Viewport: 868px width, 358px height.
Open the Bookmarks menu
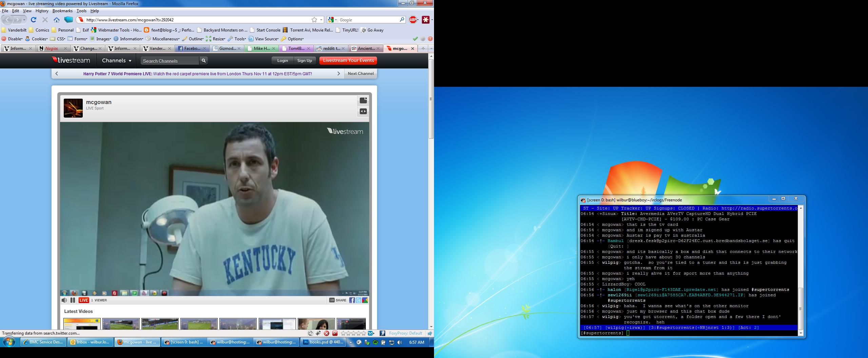point(62,11)
